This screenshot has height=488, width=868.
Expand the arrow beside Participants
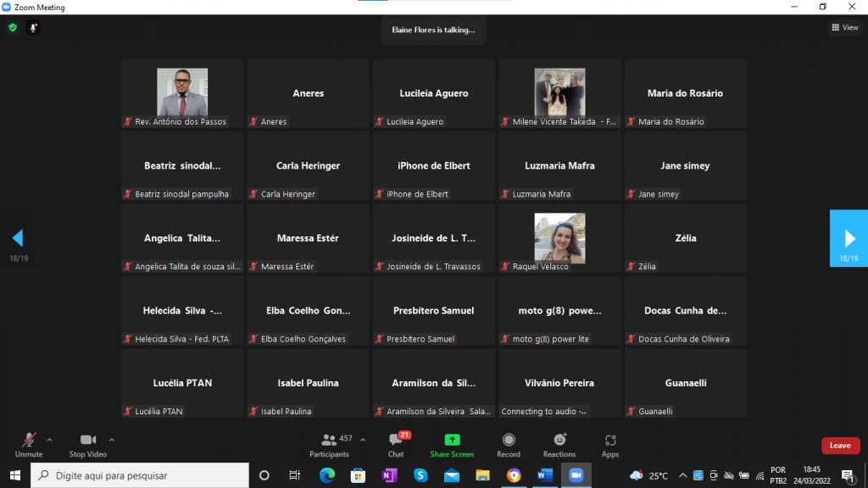coord(363,440)
